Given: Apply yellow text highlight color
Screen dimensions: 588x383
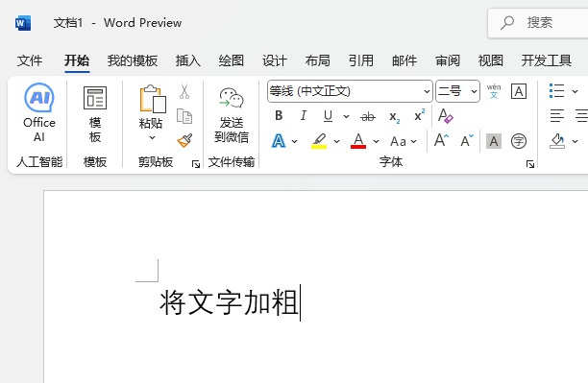Looking at the screenshot, I should click(x=319, y=141).
